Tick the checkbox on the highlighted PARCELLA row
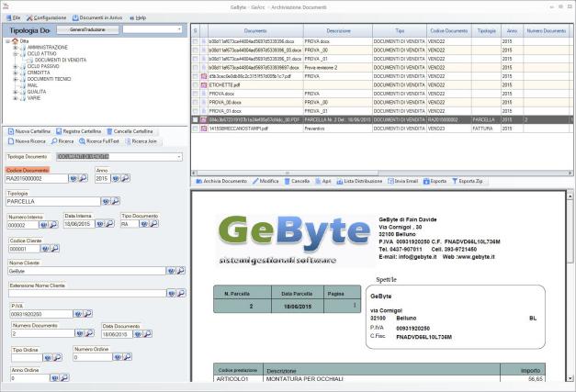The height and width of the screenshot is (392, 576). [x=195, y=119]
